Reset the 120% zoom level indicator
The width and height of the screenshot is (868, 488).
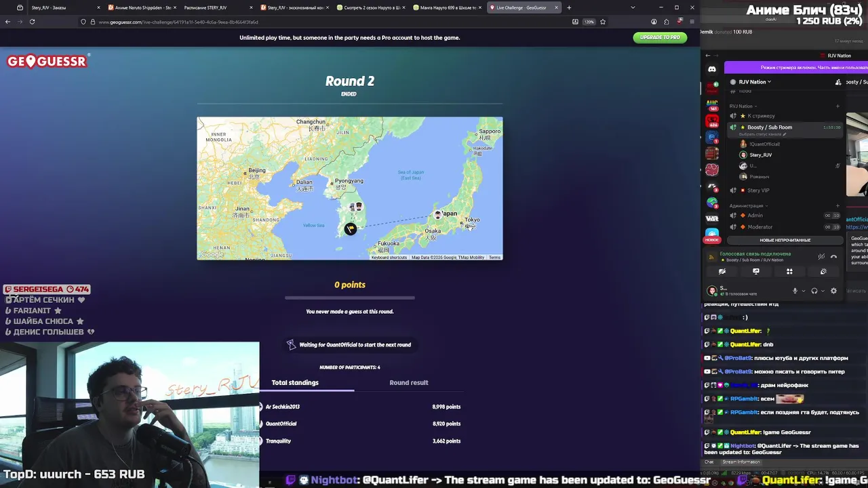(589, 22)
